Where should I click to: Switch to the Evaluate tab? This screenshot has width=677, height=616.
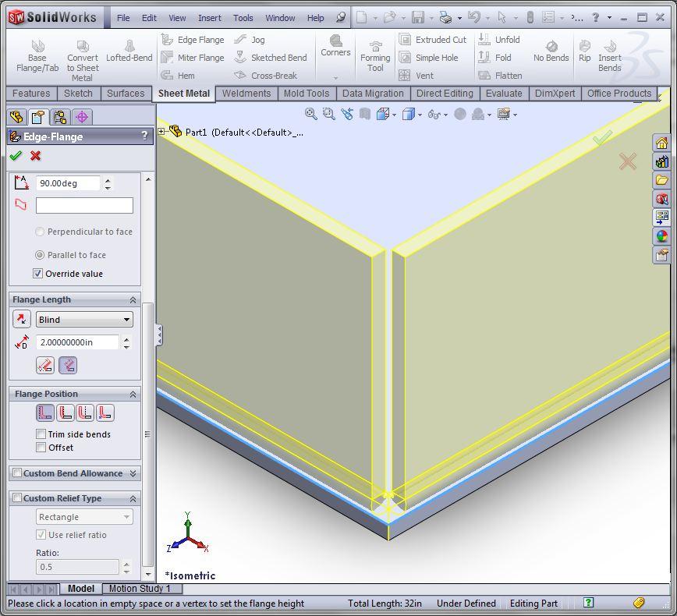pyautogui.click(x=504, y=94)
